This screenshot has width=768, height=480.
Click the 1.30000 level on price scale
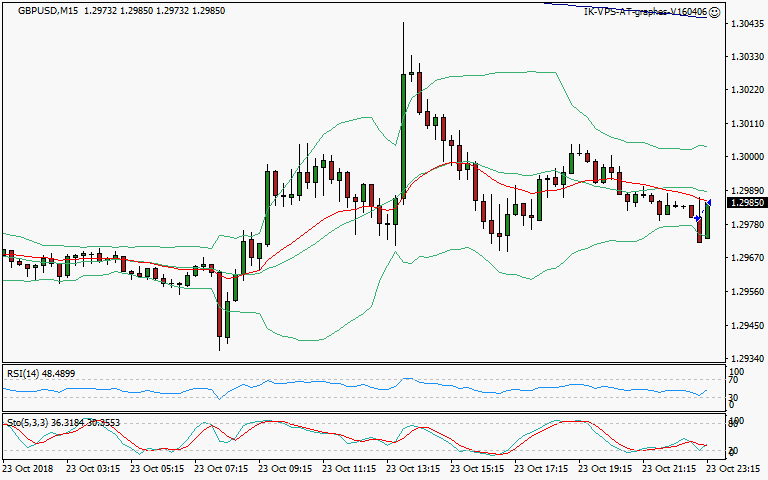(x=746, y=157)
